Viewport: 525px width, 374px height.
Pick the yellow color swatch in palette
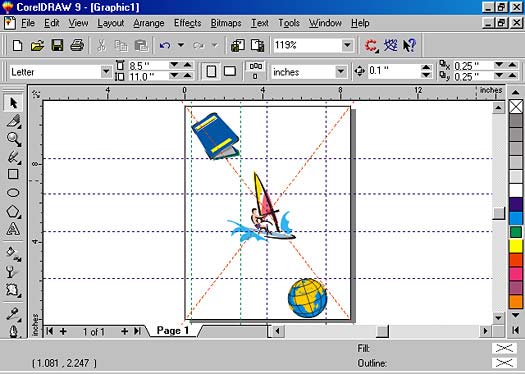(516, 246)
